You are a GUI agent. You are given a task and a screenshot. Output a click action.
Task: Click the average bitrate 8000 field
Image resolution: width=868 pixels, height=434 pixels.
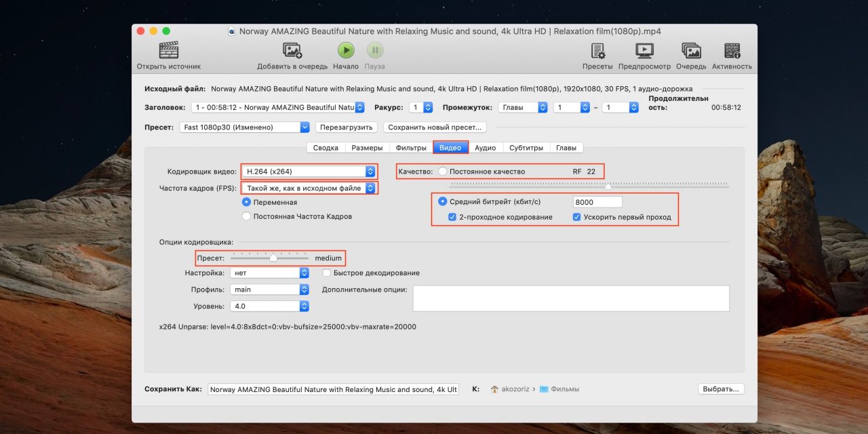coord(597,202)
